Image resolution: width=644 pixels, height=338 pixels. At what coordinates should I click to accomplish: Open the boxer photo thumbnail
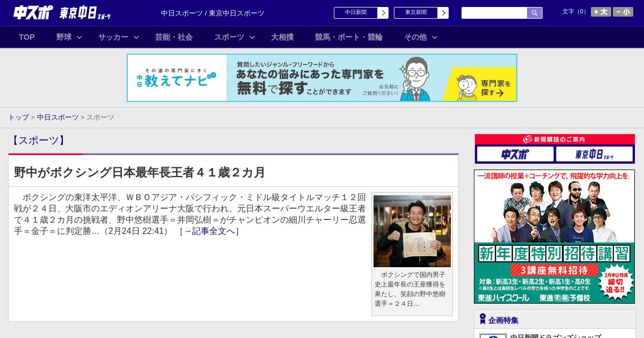[x=412, y=231]
